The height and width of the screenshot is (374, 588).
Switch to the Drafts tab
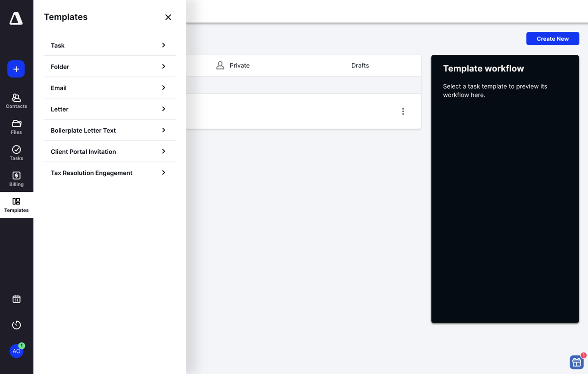tap(360, 65)
